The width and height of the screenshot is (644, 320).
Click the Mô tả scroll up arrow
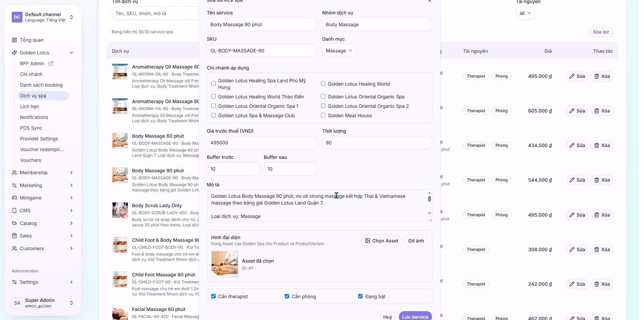(429, 193)
